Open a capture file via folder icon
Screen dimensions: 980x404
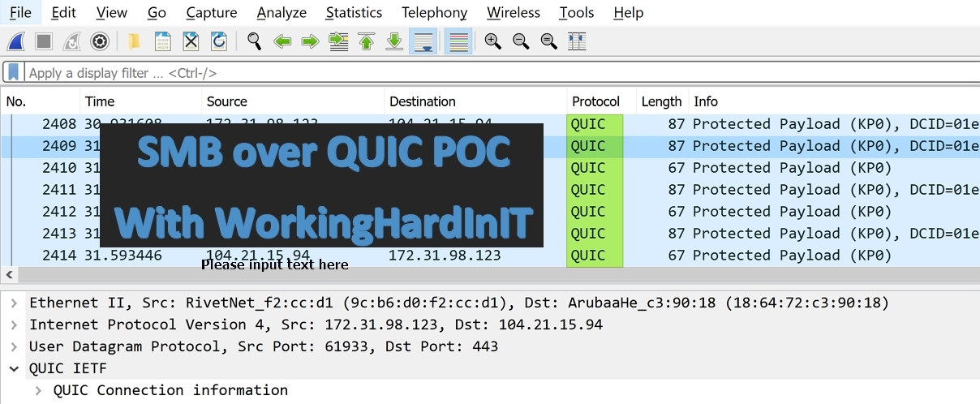coord(135,41)
